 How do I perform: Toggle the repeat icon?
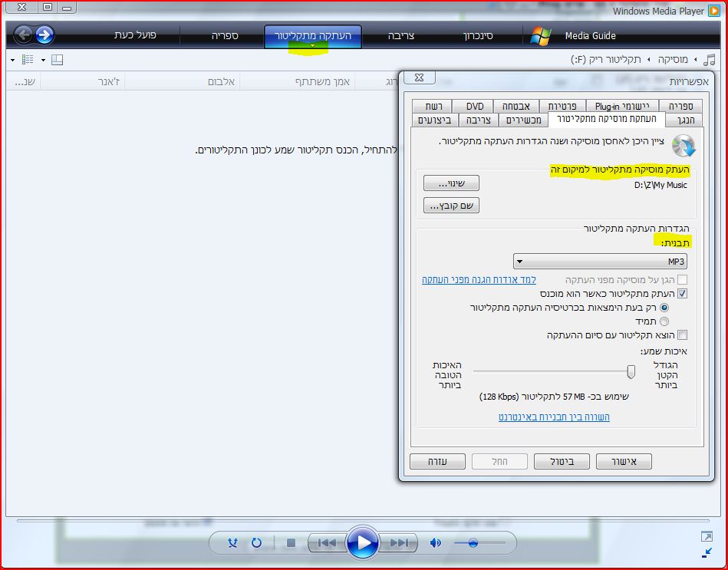tap(256, 542)
